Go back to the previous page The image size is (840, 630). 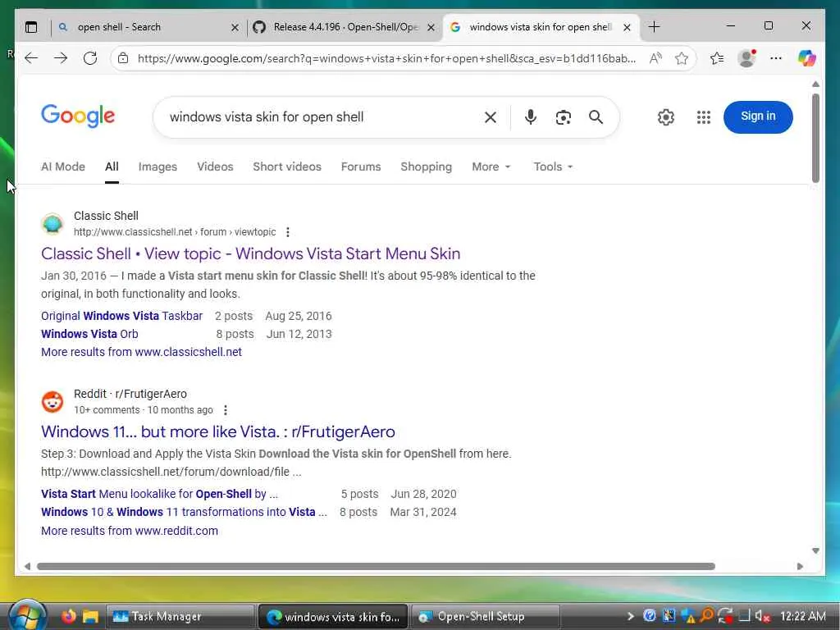point(31,58)
